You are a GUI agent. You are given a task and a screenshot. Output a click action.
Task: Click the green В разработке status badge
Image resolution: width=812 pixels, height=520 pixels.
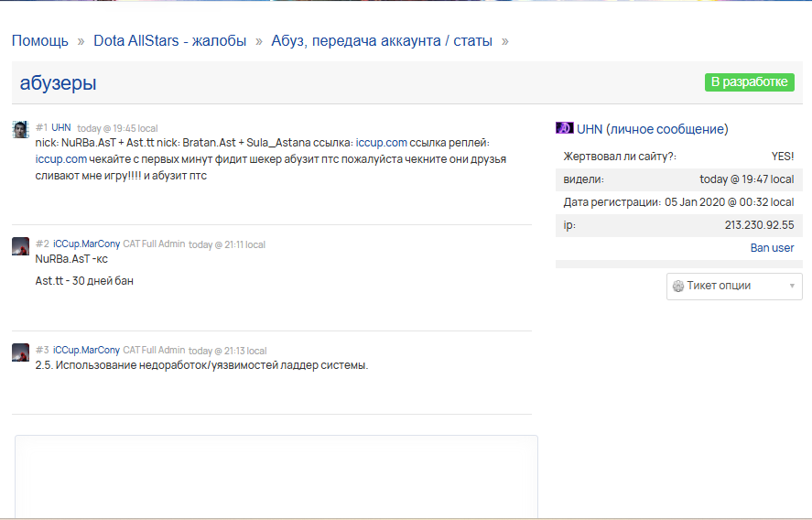point(750,81)
